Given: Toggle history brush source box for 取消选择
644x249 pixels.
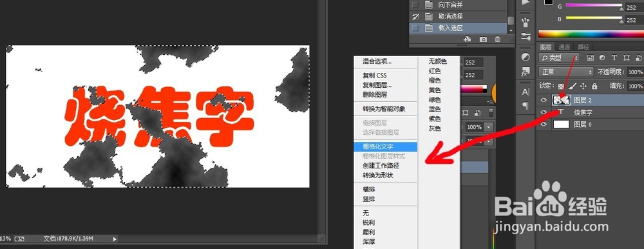Looking at the screenshot, I should point(415,17).
